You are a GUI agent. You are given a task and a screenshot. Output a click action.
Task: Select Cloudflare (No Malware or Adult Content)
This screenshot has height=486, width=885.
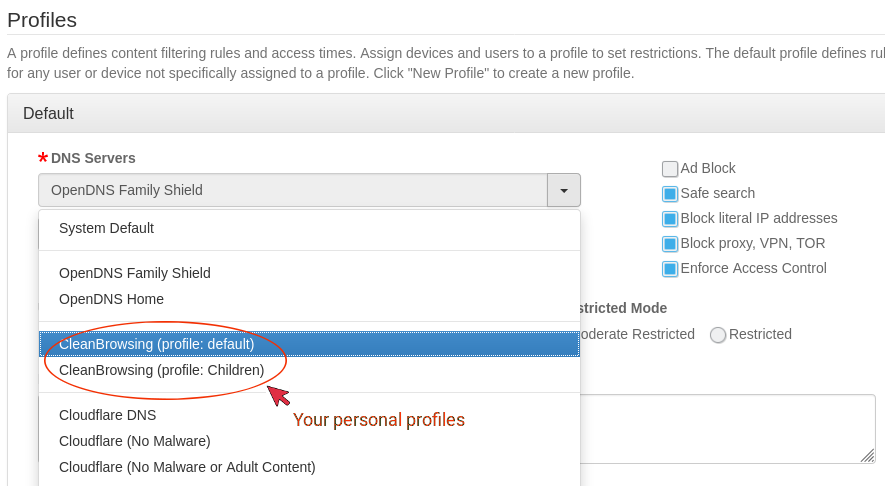point(187,467)
